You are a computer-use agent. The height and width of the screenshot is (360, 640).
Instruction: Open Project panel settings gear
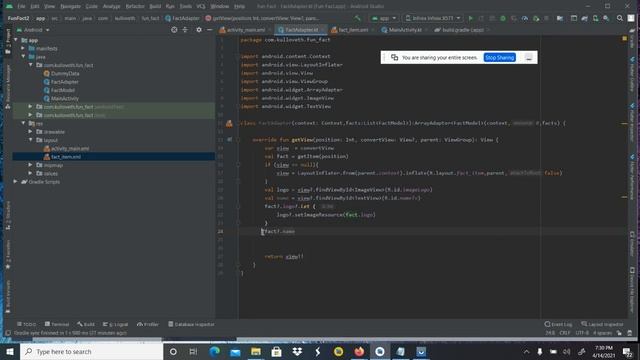(x=199, y=30)
